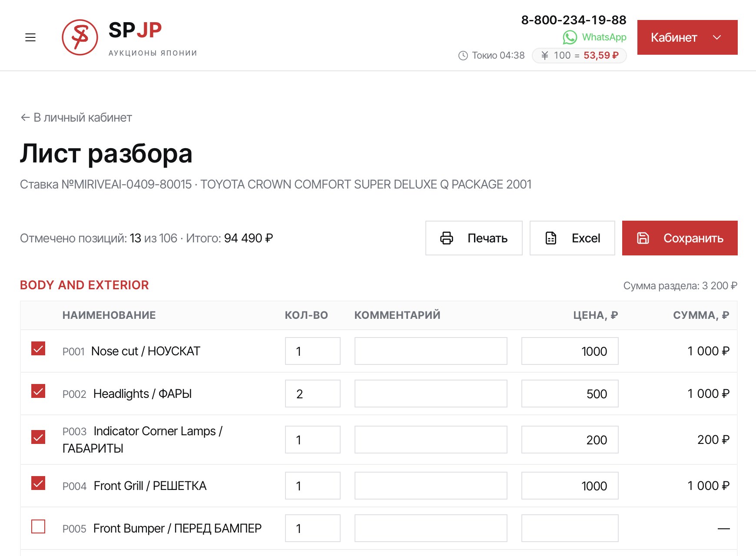
Task: Click the BODY AND EXTERIOR section heading
Action: [x=84, y=285]
